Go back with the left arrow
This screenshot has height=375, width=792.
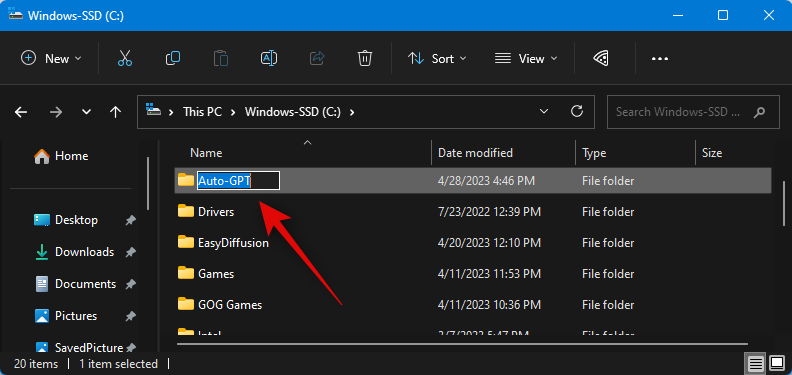(21, 112)
